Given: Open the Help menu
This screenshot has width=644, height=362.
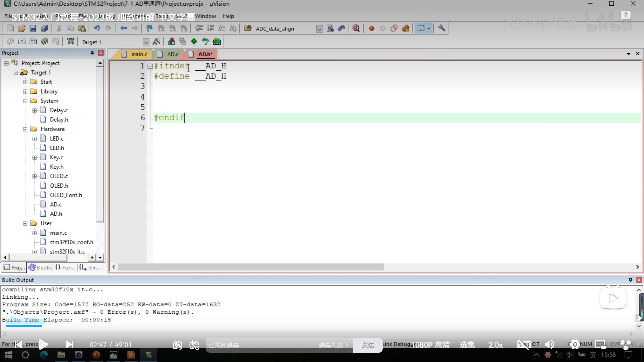Looking at the screenshot, I should [x=228, y=16].
